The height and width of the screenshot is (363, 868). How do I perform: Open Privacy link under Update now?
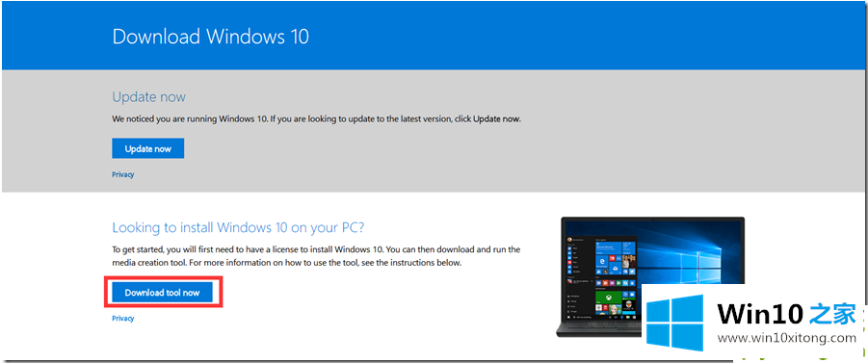pyautogui.click(x=123, y=174)
